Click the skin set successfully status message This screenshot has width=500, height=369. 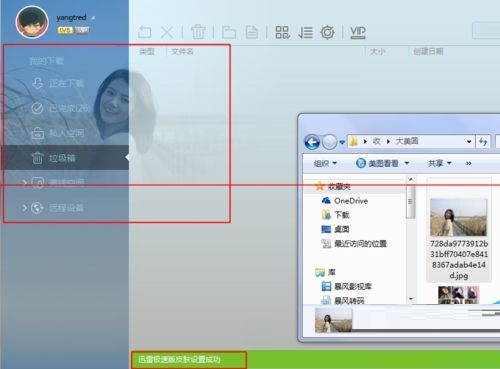coord(179,359)
